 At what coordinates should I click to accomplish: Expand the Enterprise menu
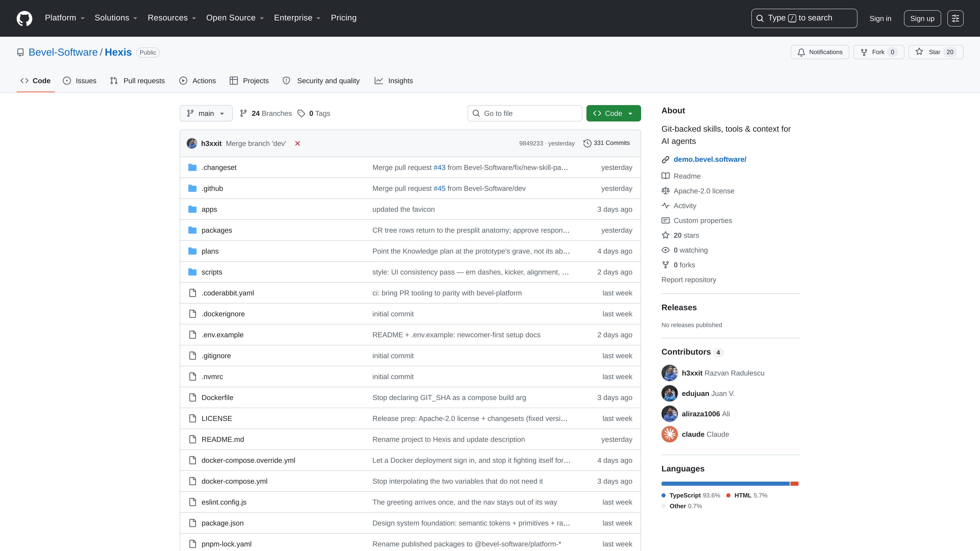(x=298, y=18)
